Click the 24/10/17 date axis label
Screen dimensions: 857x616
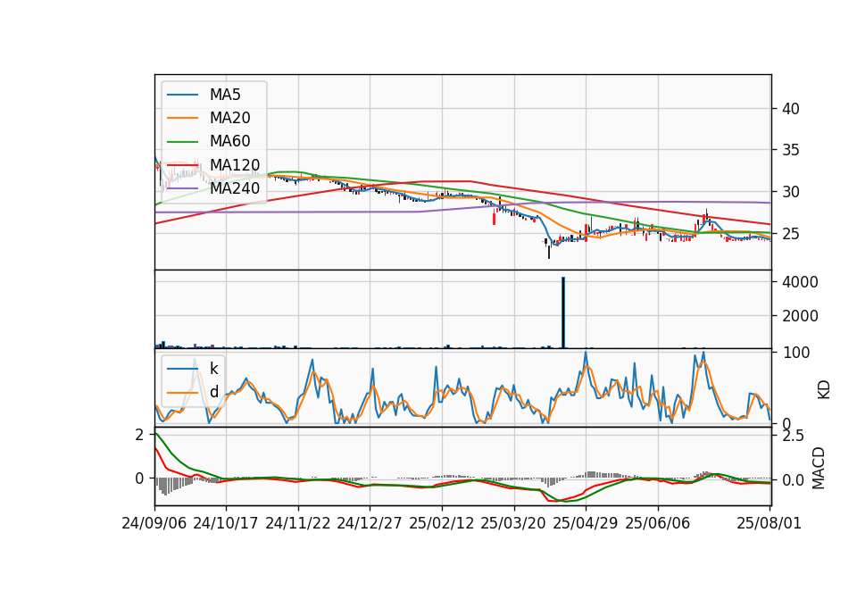226,523
